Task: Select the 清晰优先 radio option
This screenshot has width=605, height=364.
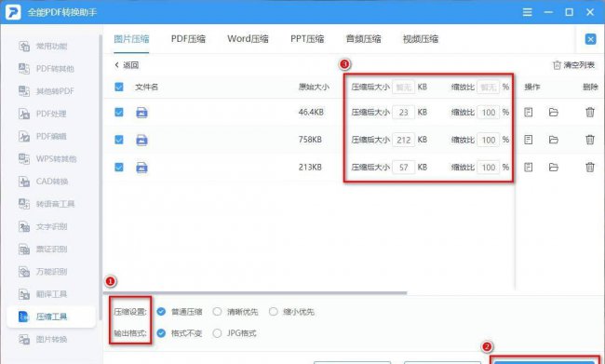Action: pos(217,312)
